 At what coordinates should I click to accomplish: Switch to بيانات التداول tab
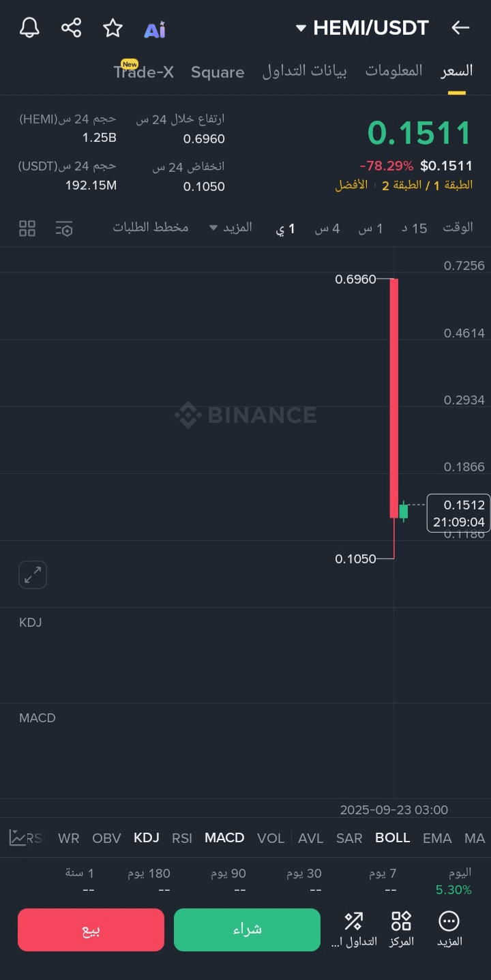click(305, 71)
